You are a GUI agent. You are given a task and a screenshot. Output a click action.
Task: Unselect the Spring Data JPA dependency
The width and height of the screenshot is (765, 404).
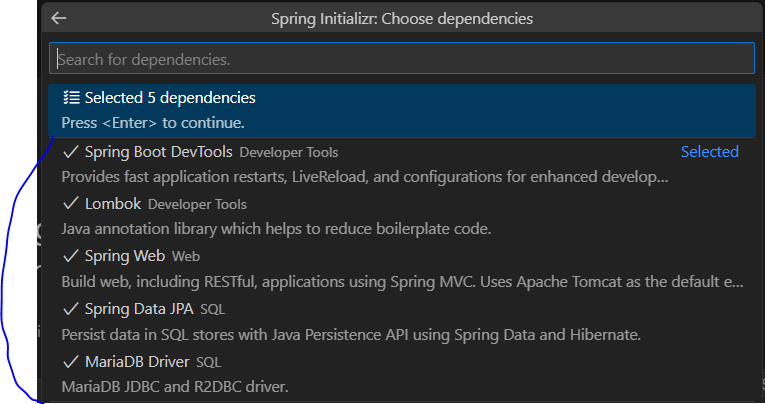402,321
